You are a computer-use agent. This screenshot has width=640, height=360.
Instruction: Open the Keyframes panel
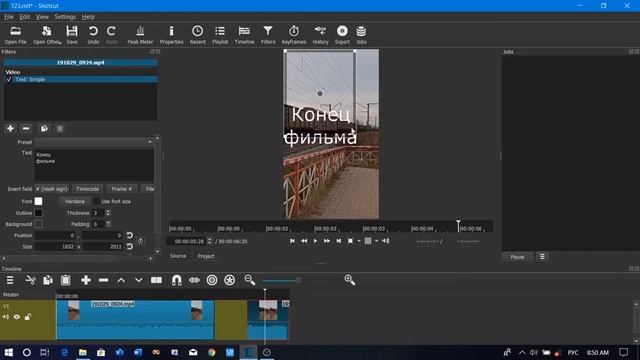[x=294, y=35]
